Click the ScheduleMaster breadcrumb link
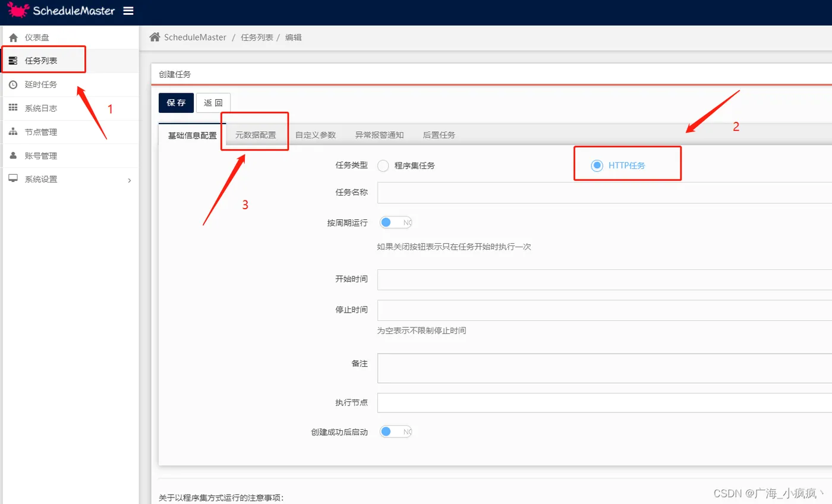 pos(196,37)
